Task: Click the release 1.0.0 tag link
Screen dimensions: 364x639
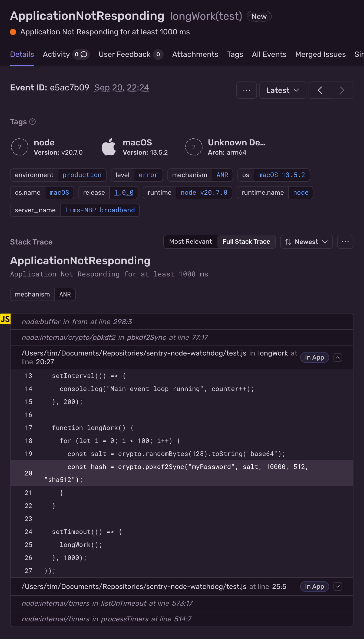Action: [x=124, y=193]
